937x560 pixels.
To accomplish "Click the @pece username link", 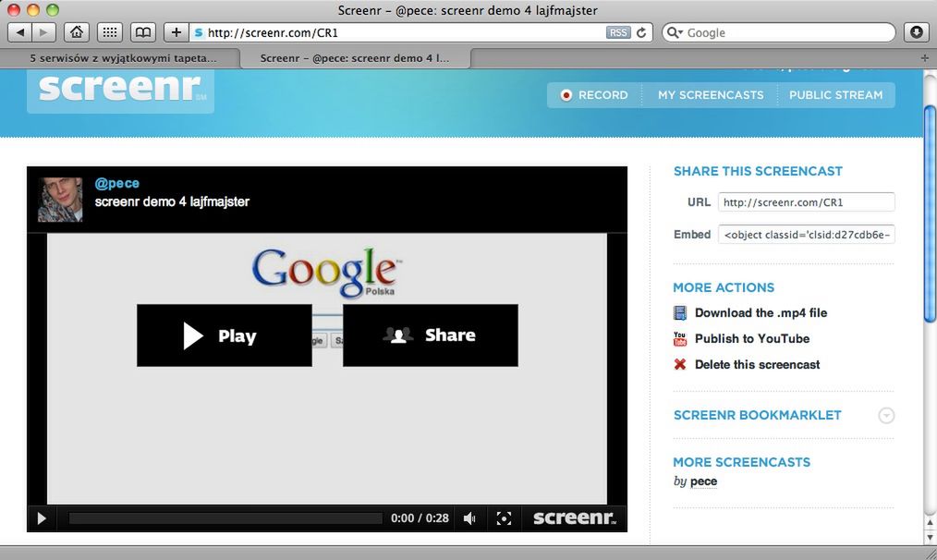I will 117,184.
